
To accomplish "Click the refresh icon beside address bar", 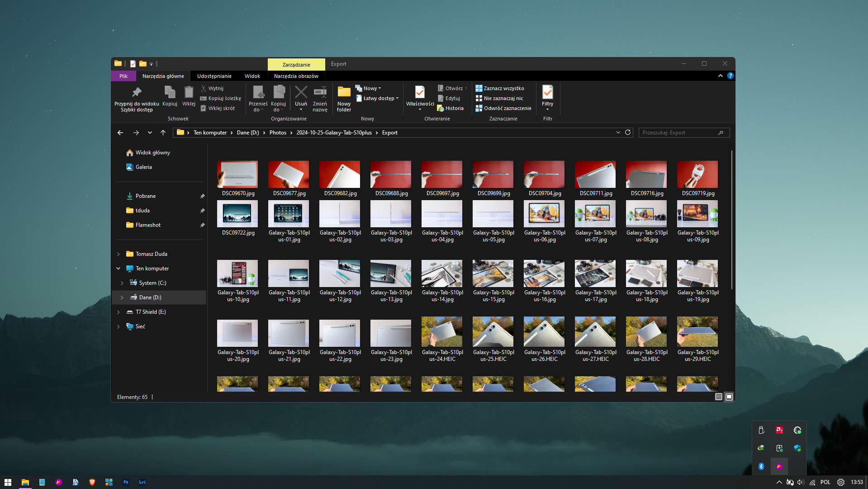I will pos(628,133).
